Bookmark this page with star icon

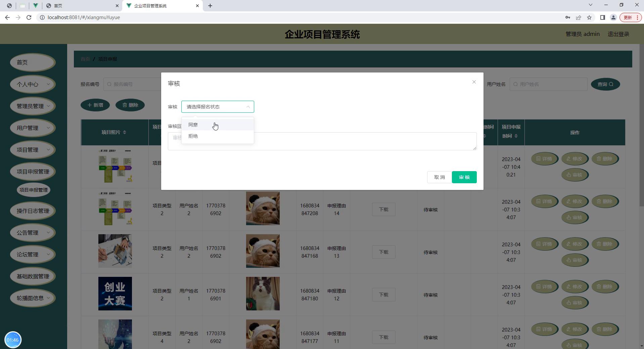[589, 17]
